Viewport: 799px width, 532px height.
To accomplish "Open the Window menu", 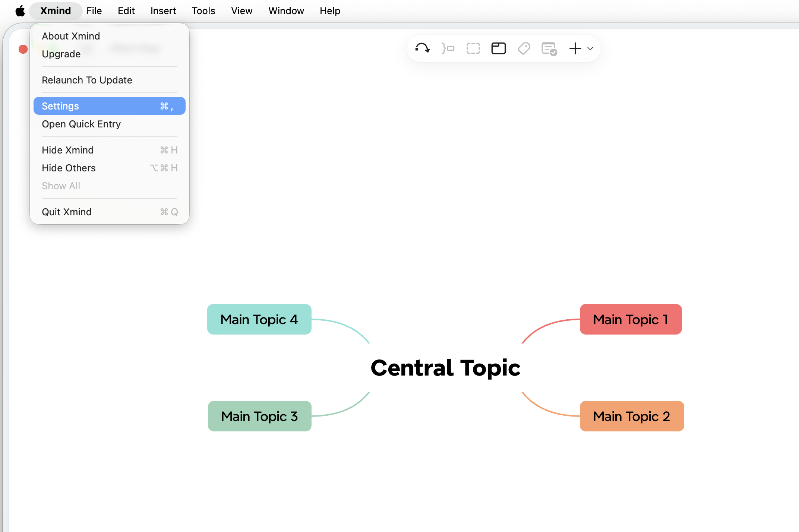I will pos(286,11).
